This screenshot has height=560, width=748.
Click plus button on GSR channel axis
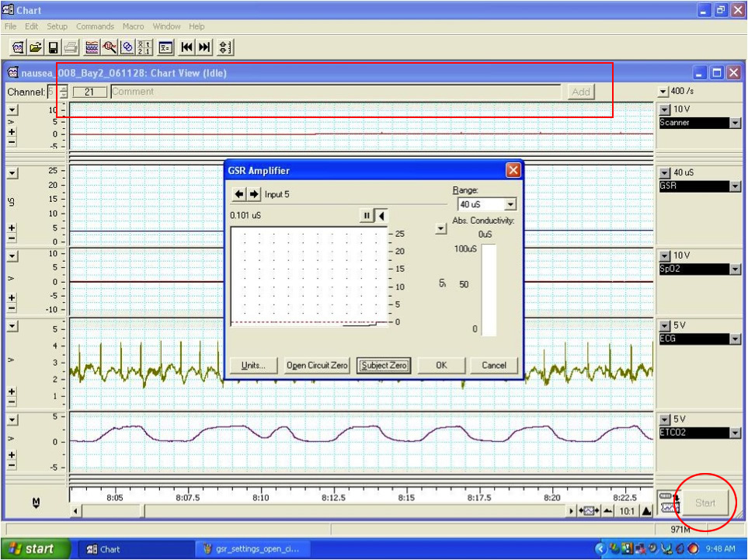tap(12, 228)
